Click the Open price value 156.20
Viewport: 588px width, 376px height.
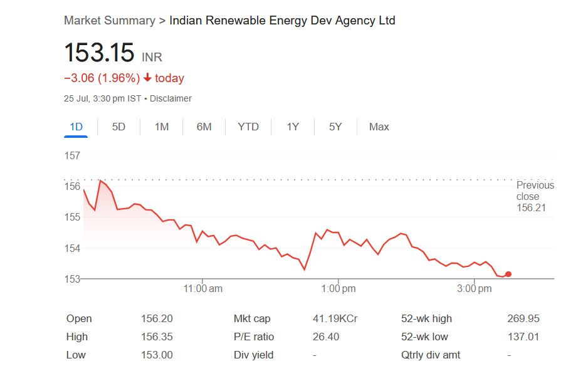tap(157, 318)
